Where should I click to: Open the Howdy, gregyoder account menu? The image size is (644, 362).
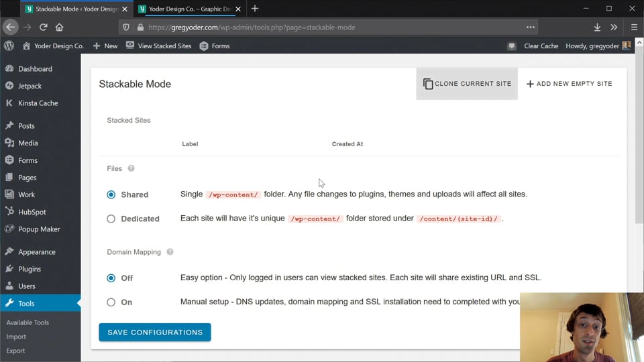coord(598,46)
